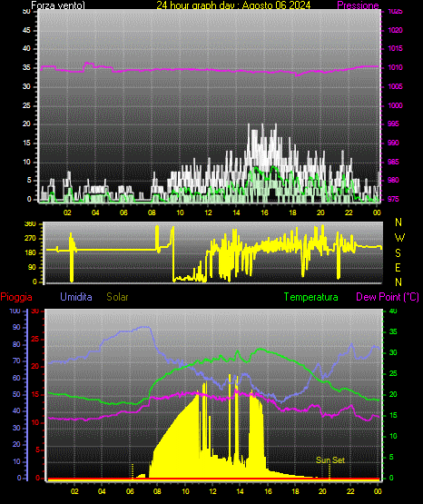Select the Temperatura legend label
This screenshot has width=423, height=504.
point(311,297)
